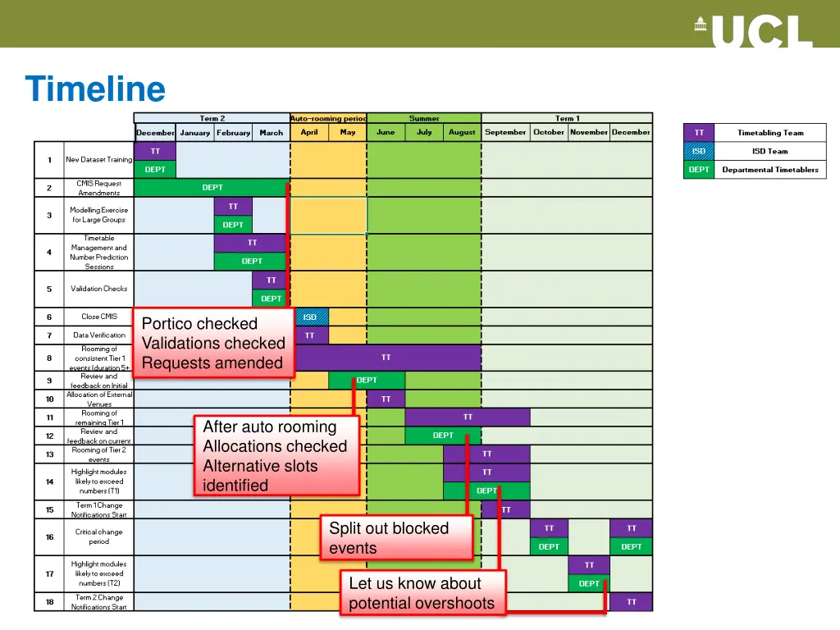Click the DEPT bar in Timetable Management row
The height and width of the screenshot is (630, 840).
click(249, 262)
